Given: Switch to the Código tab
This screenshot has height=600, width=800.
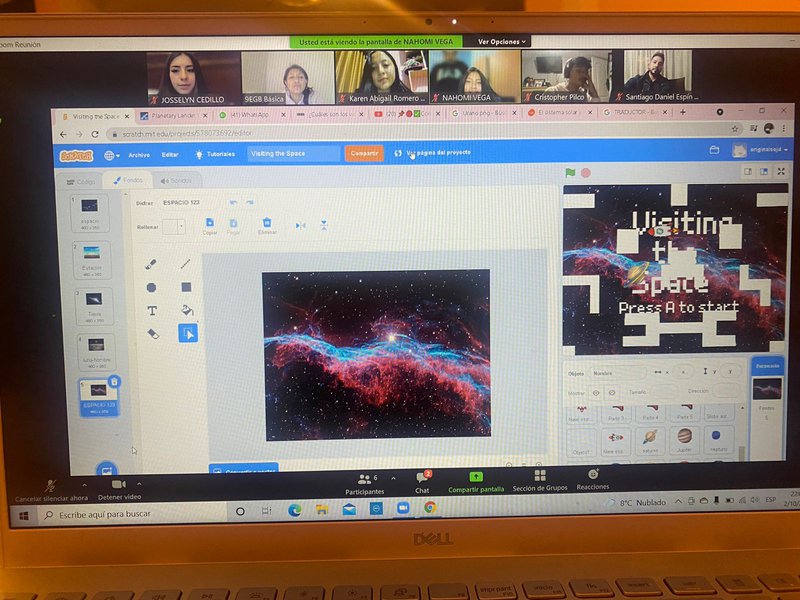Looking at the screenshot, I should pyautogui.click(x=80, y=181).
